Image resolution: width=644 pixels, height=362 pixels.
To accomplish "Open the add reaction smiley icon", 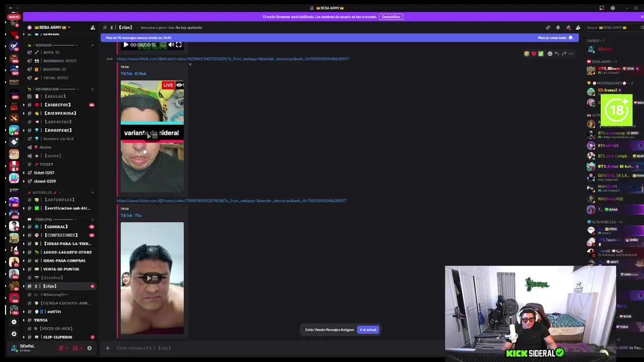I will click(x=550, y=54).
